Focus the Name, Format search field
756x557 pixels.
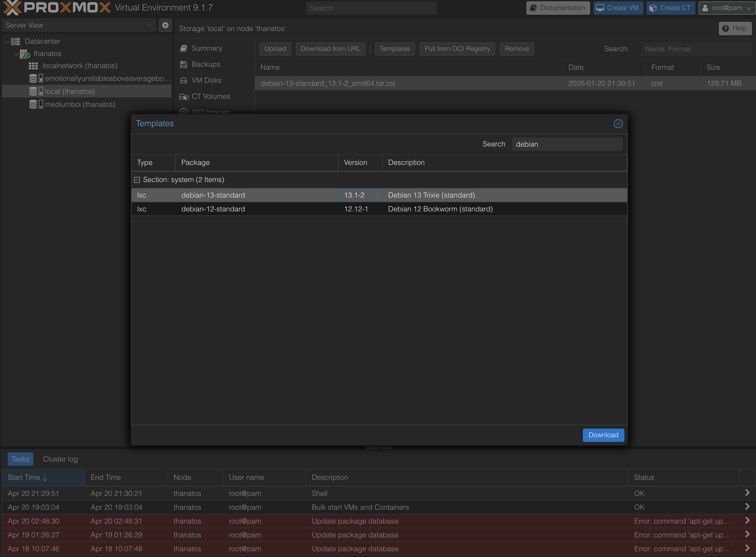[x=696, y=49]
